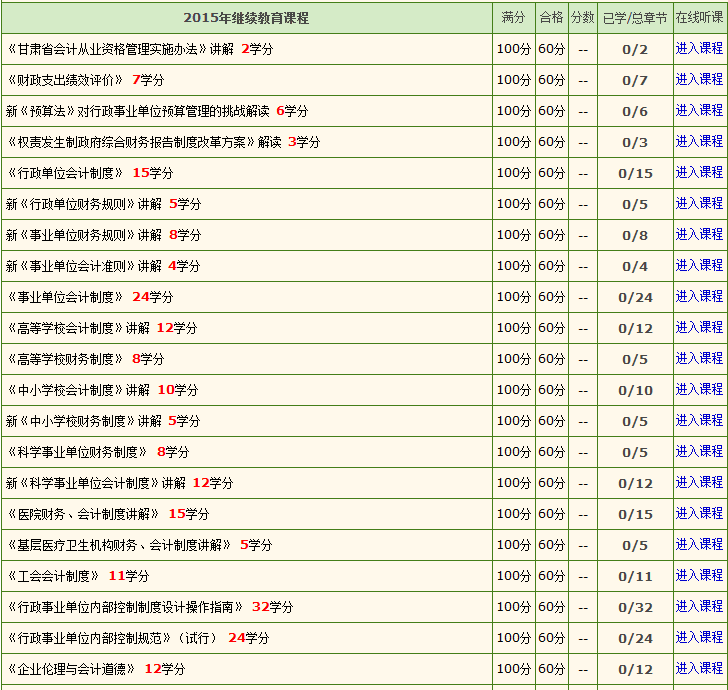Enter the 新《预算法》 budget management course
This screenshot has width=728, height=690.
click(x=699, y=110)
